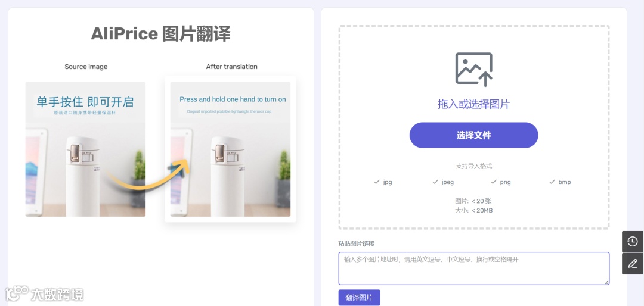Click the 大数跨境 watermark logo
The image size is (644, 306).
coord(44,293)
